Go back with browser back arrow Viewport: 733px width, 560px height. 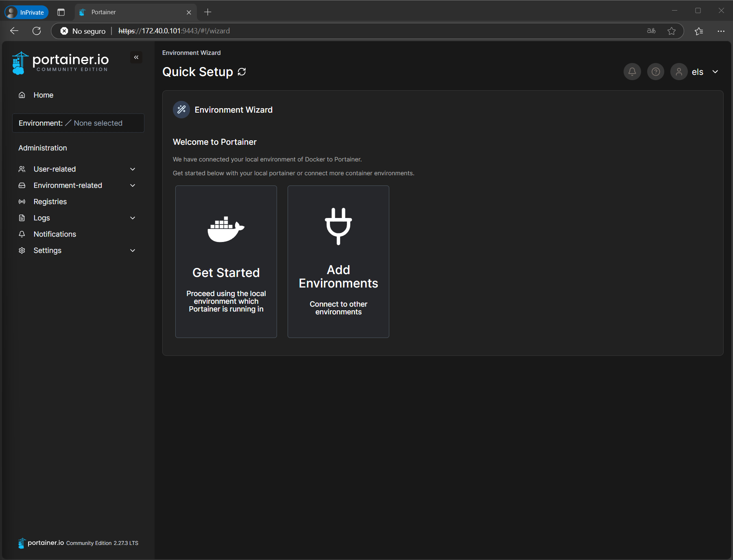point(14,31)
